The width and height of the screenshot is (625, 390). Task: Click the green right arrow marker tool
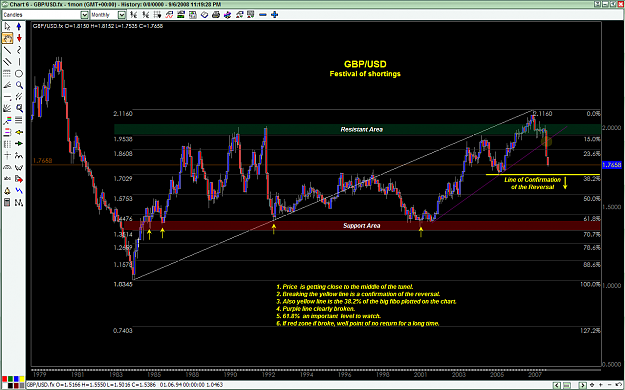19,144
